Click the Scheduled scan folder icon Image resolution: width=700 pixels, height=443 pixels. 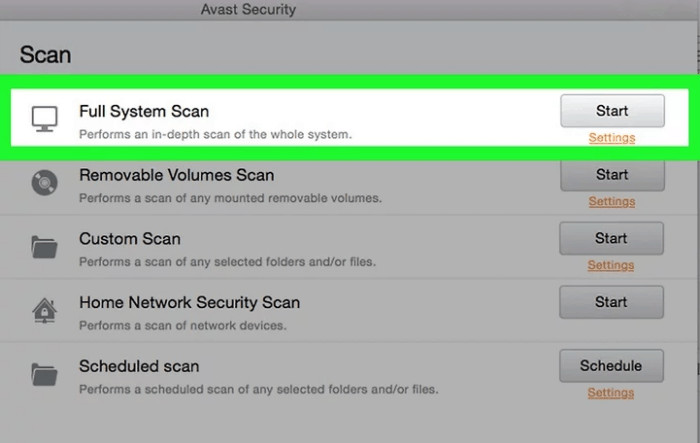pyautogui.click(x=44, y=374)
